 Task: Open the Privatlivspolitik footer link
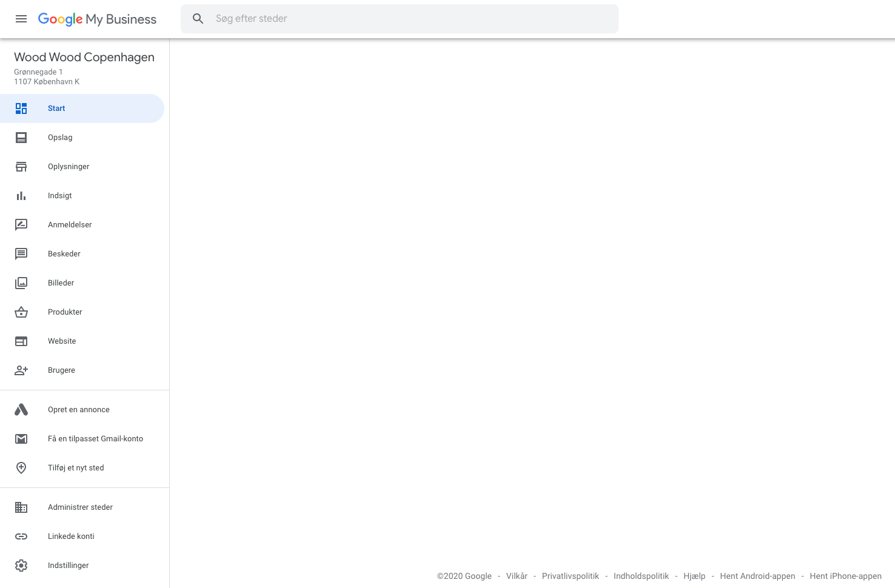571,576
